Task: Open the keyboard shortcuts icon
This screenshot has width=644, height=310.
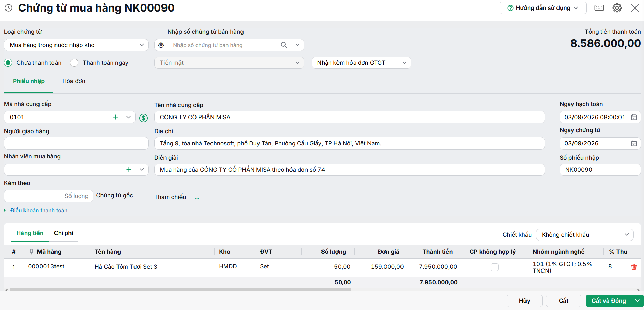Action: click(599, 8)
